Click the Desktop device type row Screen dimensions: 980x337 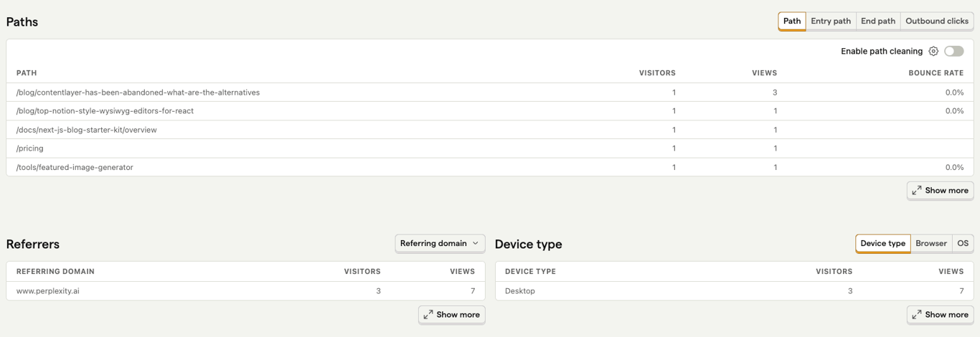click(520, 291)
